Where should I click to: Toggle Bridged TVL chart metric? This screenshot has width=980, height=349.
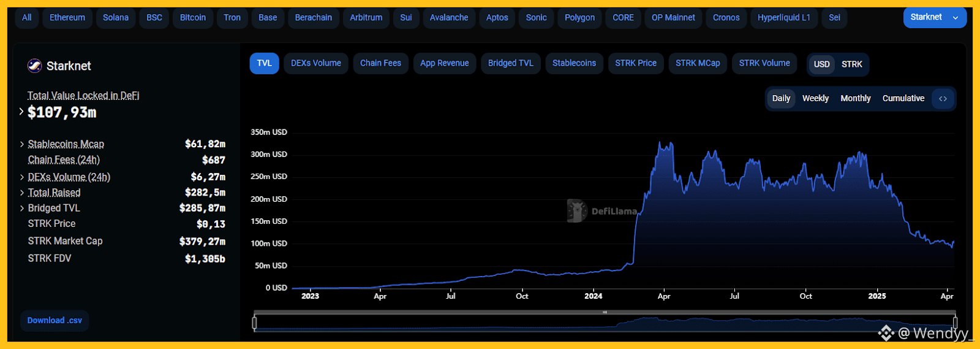(x=510, y=63)
